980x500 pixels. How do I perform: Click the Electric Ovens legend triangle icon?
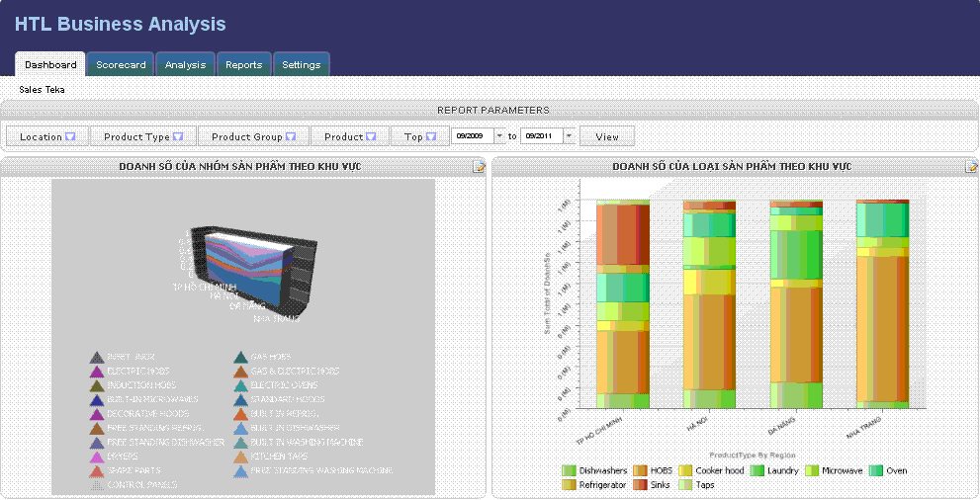(241, 386)
